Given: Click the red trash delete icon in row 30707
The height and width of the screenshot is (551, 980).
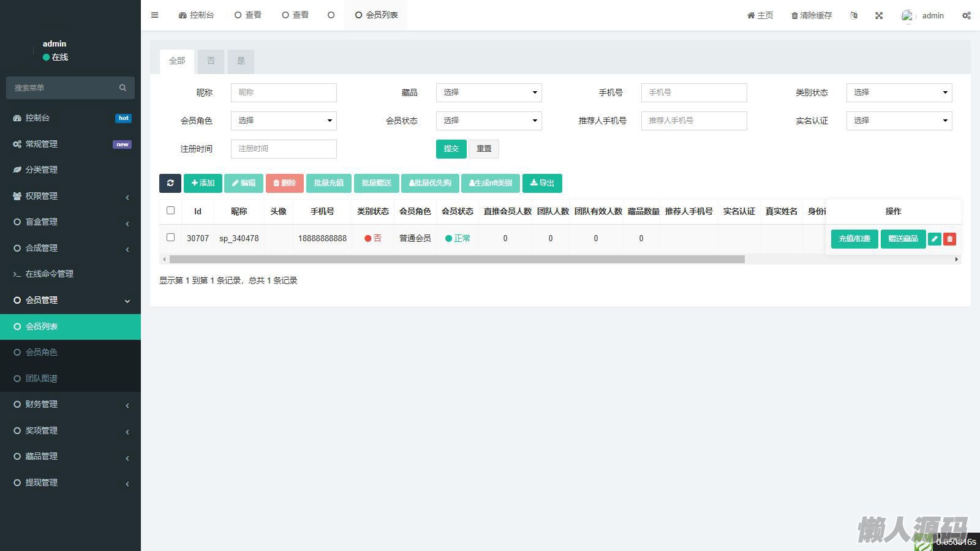Looking at the screenshot, I should click(x=949, y=239).
